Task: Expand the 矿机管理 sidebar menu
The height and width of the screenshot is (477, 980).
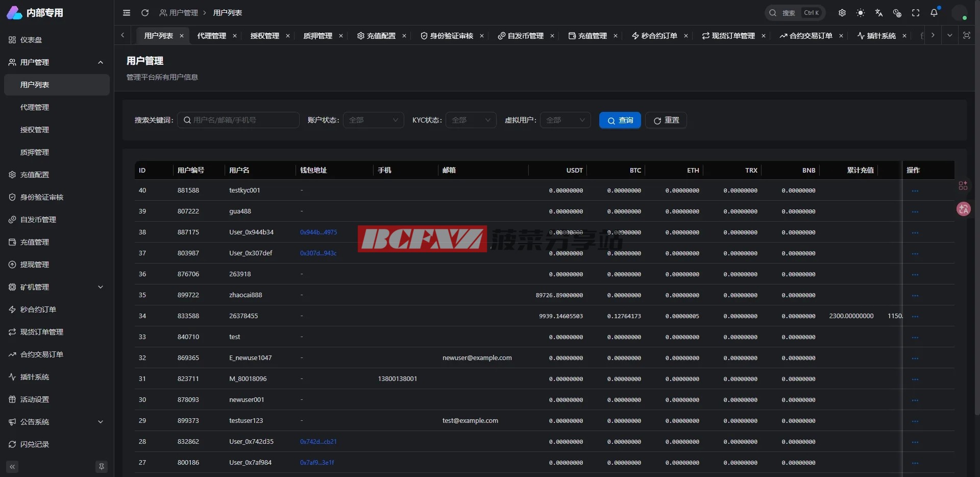Action: (x=56, y=287)
